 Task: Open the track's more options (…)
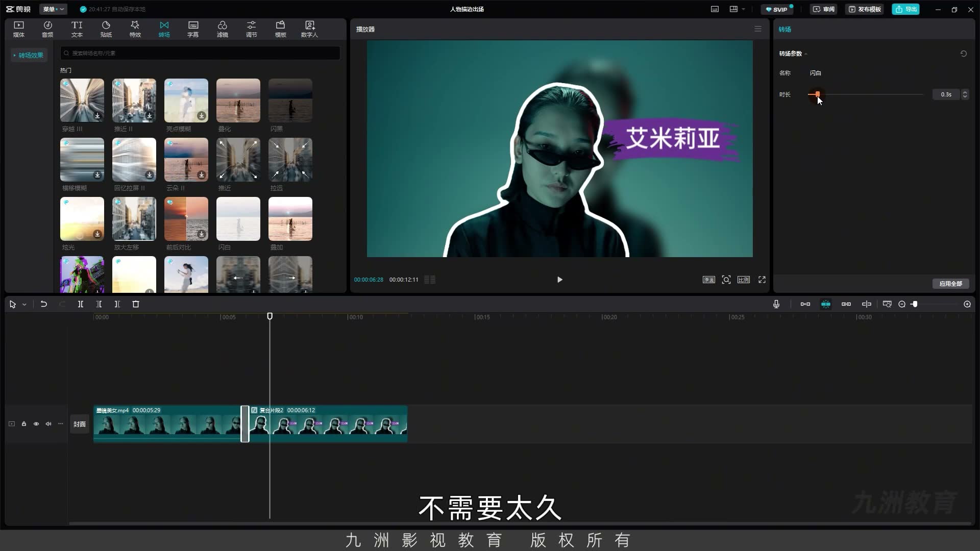click(x=61, y=424)
